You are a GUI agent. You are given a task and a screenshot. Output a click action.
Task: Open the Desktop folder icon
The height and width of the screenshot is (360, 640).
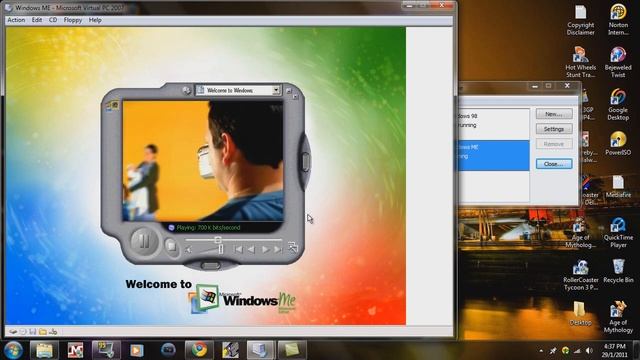coord(580,313)
